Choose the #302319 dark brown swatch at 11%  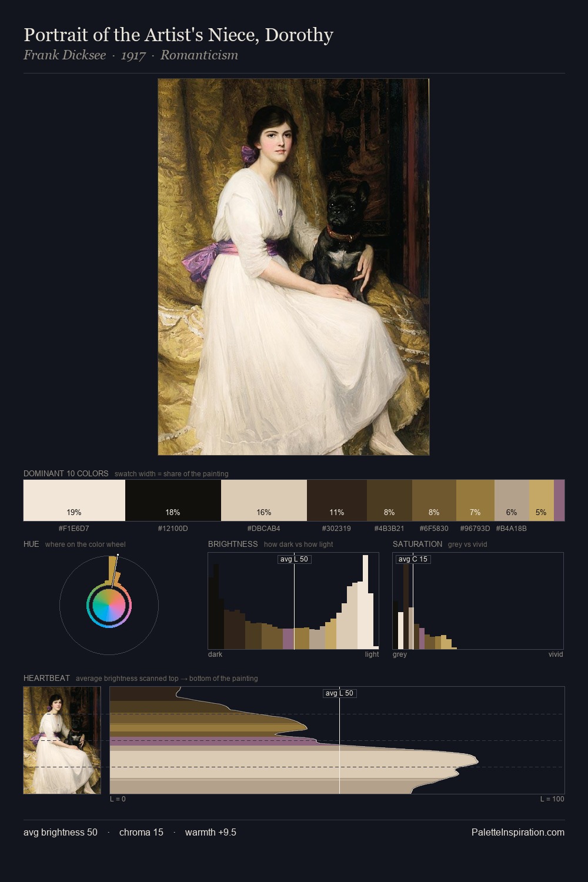point(337,500)
